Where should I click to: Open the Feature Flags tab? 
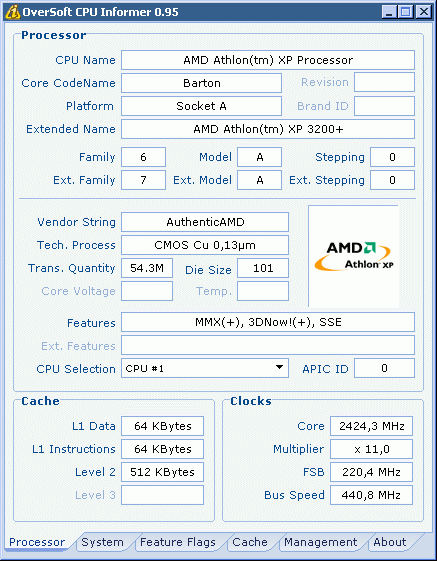pyautogui.click(x=178, y=542)
